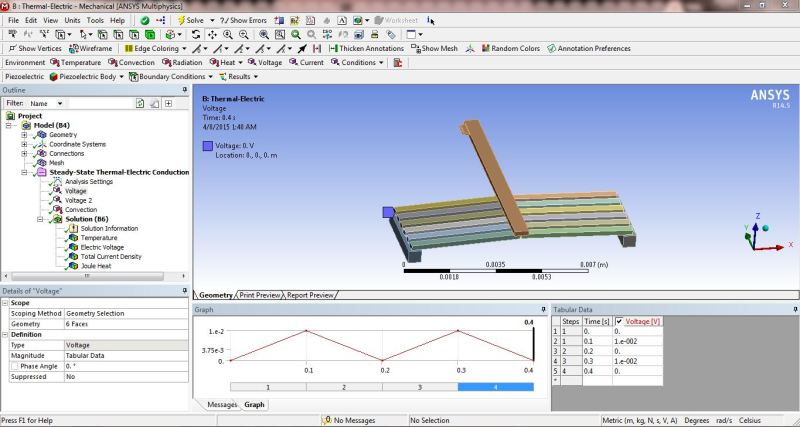Select the Box Zoom tool

pyautogui.click(x=243, y=35)
